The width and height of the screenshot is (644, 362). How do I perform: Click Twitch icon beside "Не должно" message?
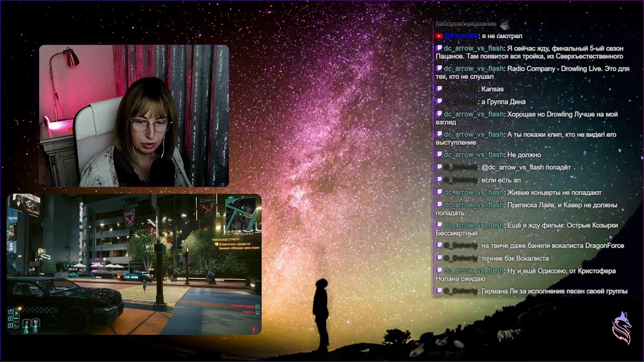(x=439, y=155)
